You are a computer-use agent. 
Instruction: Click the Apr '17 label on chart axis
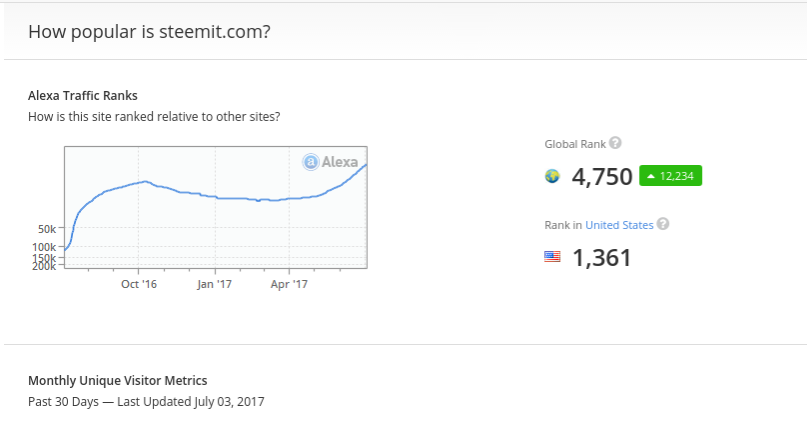(x=289, y=284)
